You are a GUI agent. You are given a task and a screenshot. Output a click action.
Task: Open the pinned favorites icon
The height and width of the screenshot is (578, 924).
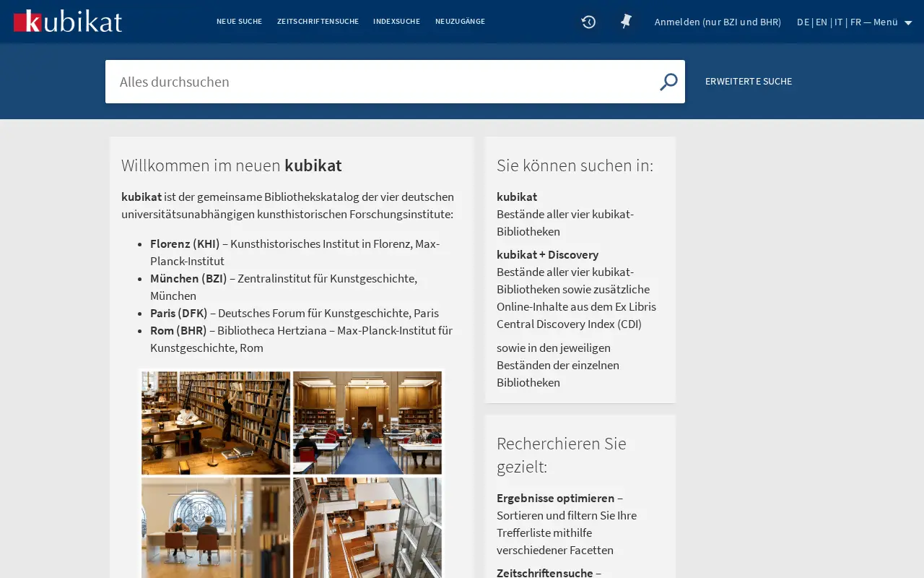pos(626,22)
